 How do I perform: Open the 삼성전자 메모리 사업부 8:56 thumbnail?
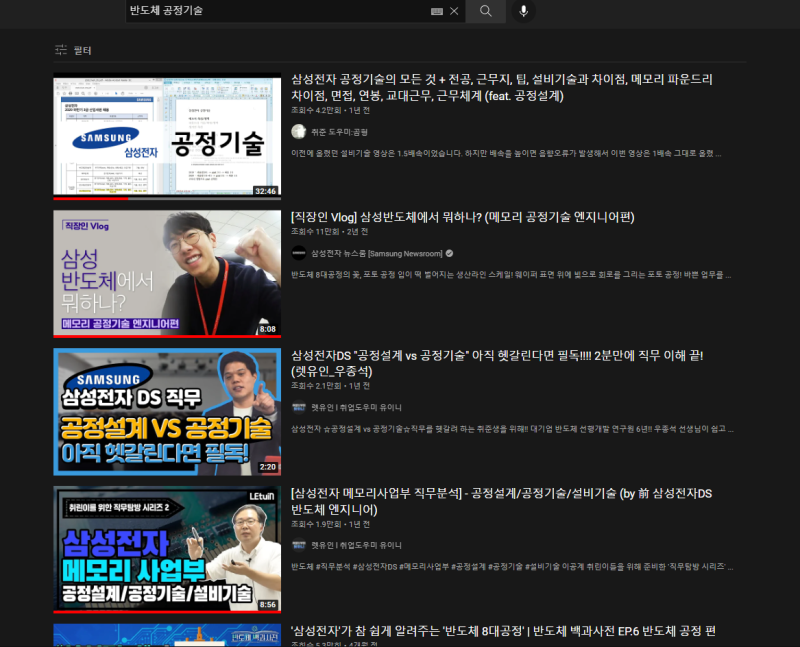click(167, 550)
